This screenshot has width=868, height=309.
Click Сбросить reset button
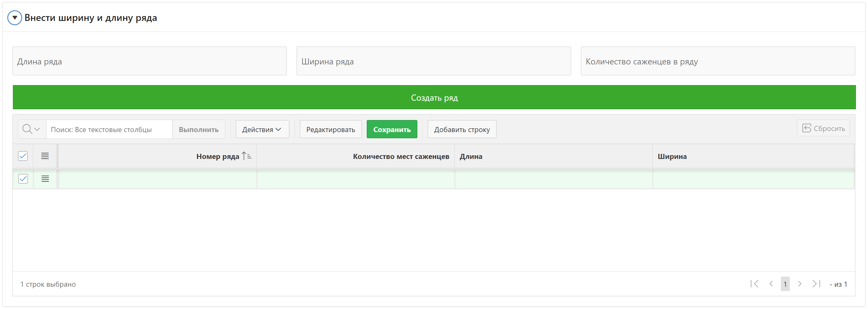click(x=823, y=129)
